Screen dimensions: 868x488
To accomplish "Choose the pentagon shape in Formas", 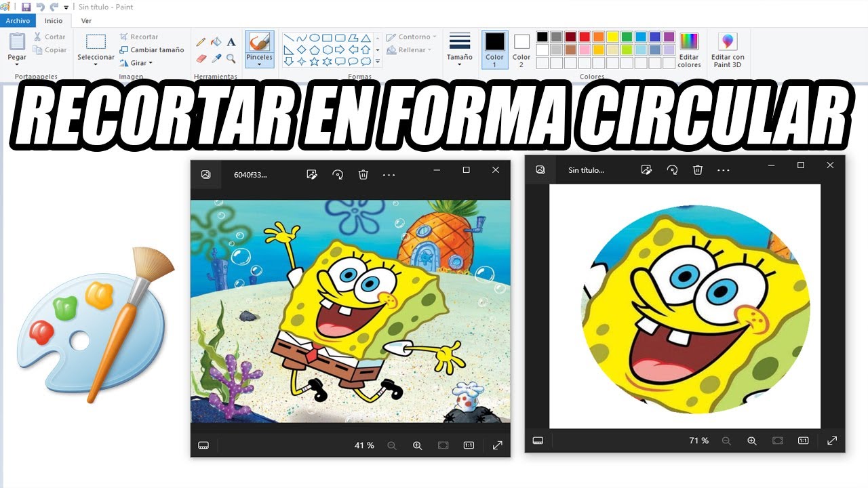I will [x=315, y=50].
